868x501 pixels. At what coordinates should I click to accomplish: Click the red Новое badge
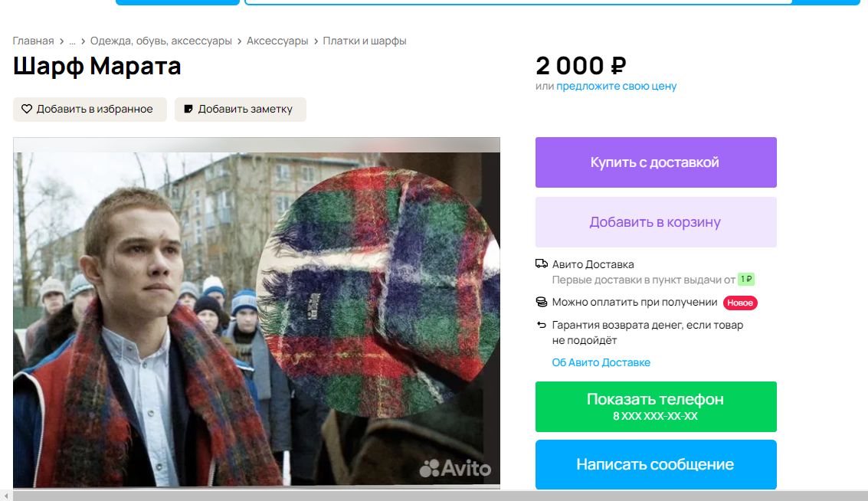click(739, 303)
